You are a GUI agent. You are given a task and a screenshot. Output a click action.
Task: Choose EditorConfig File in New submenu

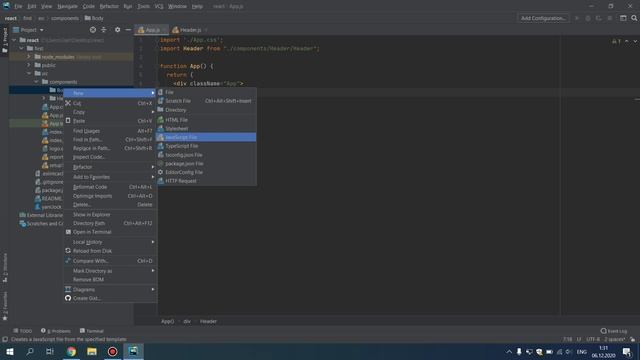click(206, 172)
